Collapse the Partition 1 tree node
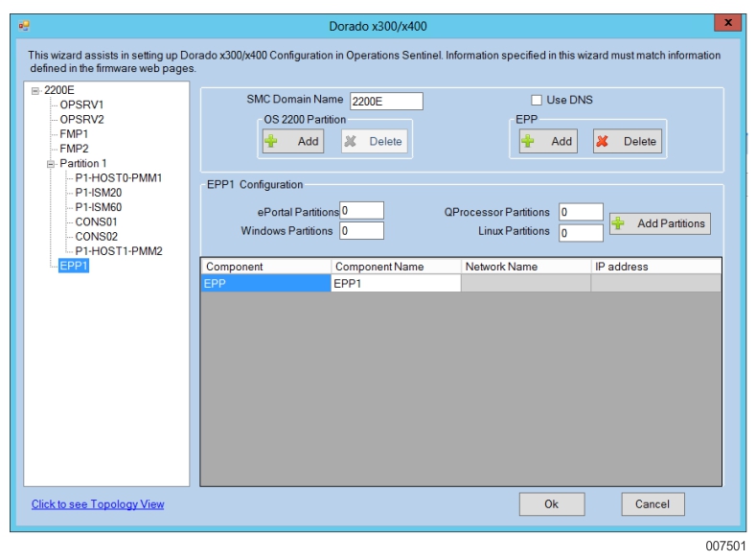Viewport: 756px width, 560px height. pyautogui.click(x=51, y=164)
